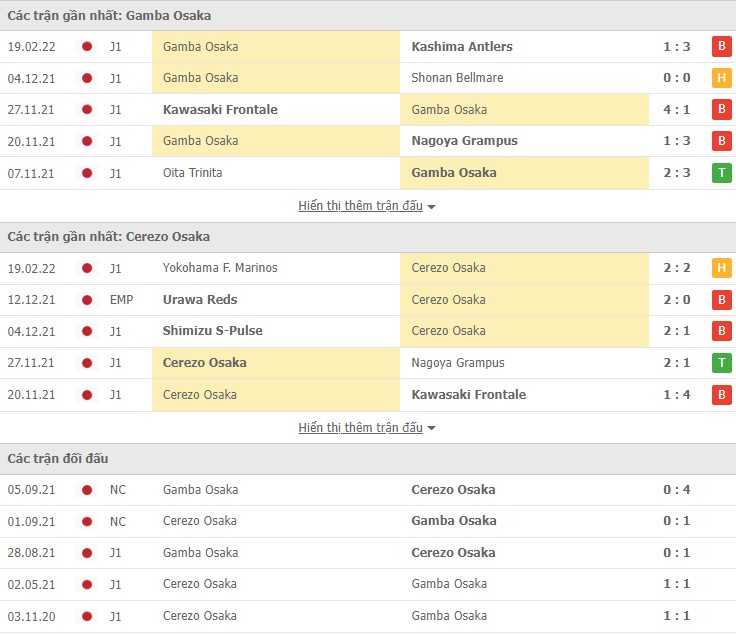This screenshot has height=634, width=736.
Task: Click the orange H badge in the Shonan Bellmare row
Action: [x=720, y=78]
